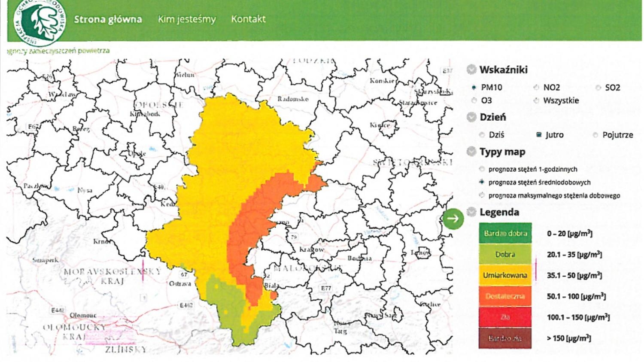Screen dimensions: 644x362
Task: Click the green arrow panel toggle
Action: pos(453,219)
